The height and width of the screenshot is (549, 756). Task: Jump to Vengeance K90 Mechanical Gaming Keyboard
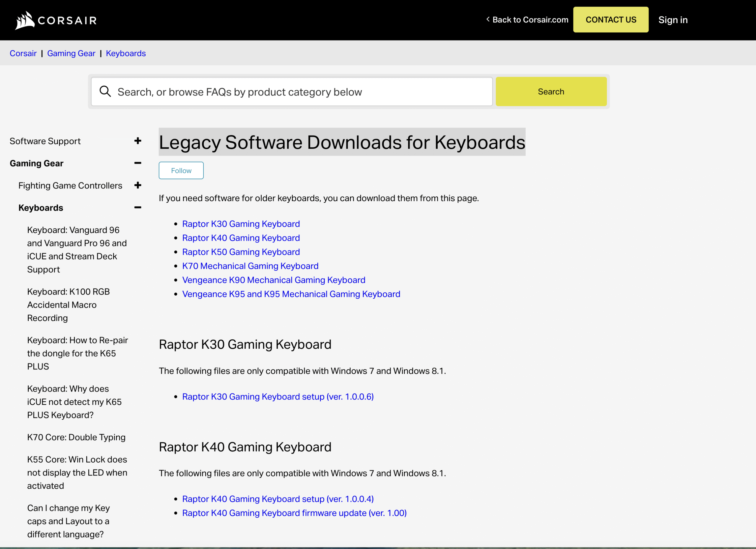click(x=273, y=280)
